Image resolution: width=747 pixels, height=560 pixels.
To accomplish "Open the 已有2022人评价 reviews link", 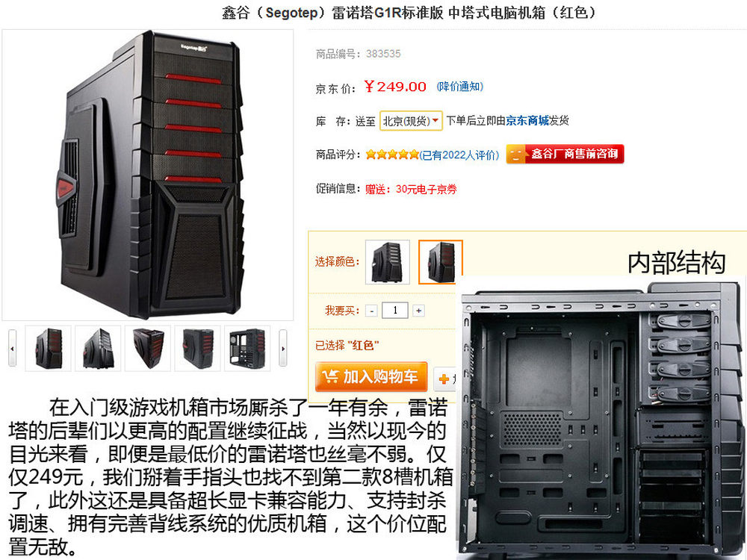I will (x=459, y=155).
